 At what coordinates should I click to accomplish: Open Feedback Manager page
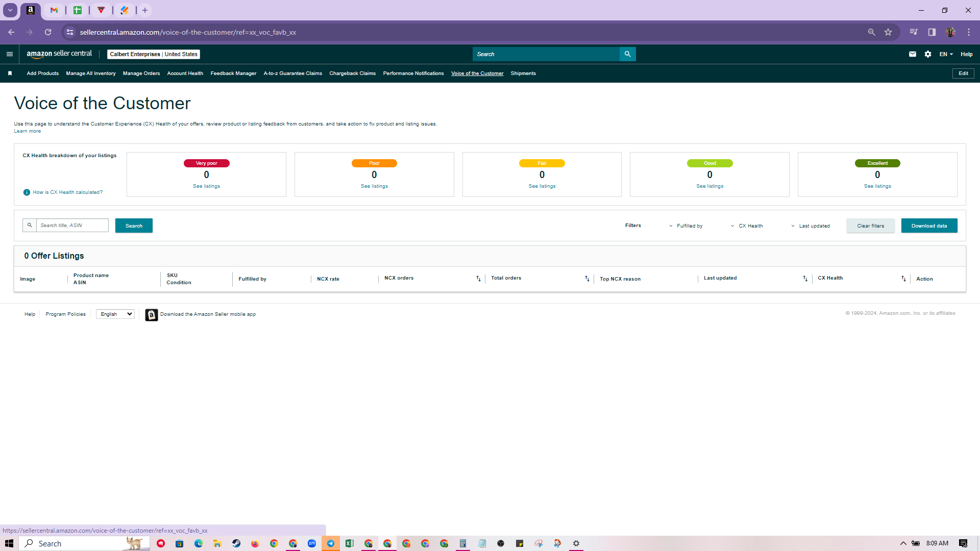pyautogui.click(x=233, y=73)
